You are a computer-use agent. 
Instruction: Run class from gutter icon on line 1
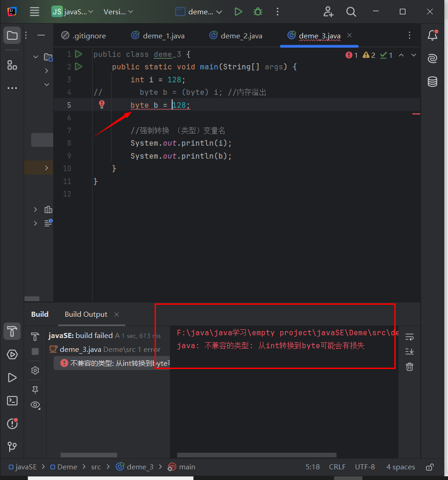tap(79, 54)
